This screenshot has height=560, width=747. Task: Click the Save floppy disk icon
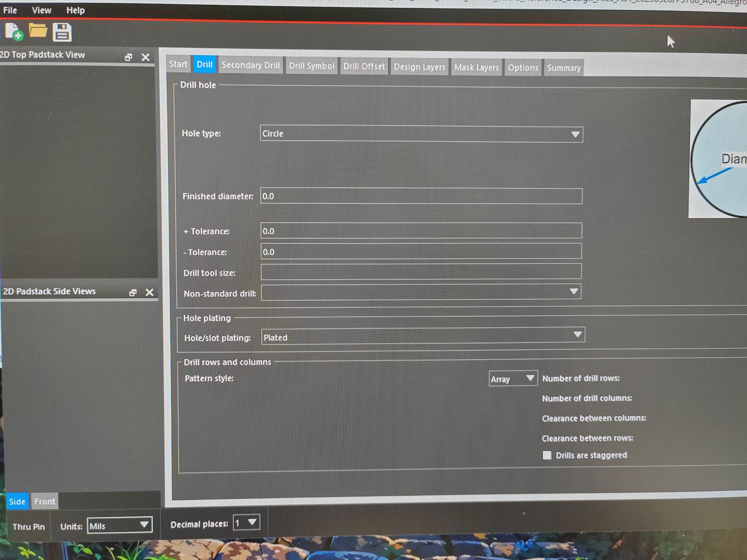pyautogui.click(x=62, y=32)
